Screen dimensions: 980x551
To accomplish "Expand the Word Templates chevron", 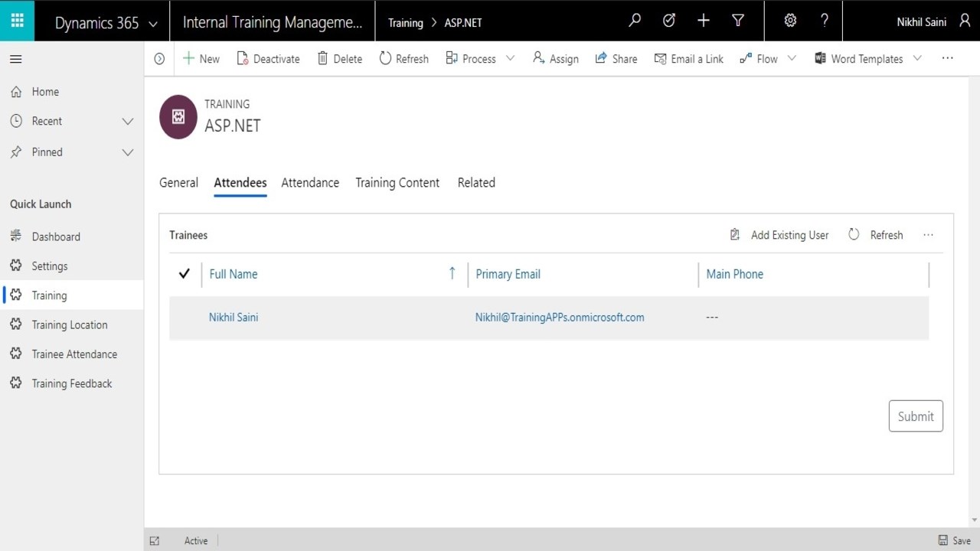I will click(x=917, y=58).
